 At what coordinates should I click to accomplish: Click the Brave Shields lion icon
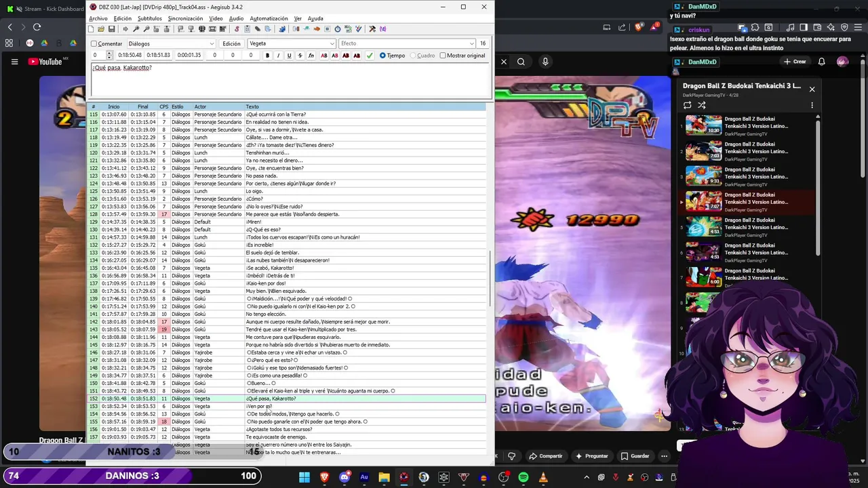pyautogui.click(x=638, y=27)
